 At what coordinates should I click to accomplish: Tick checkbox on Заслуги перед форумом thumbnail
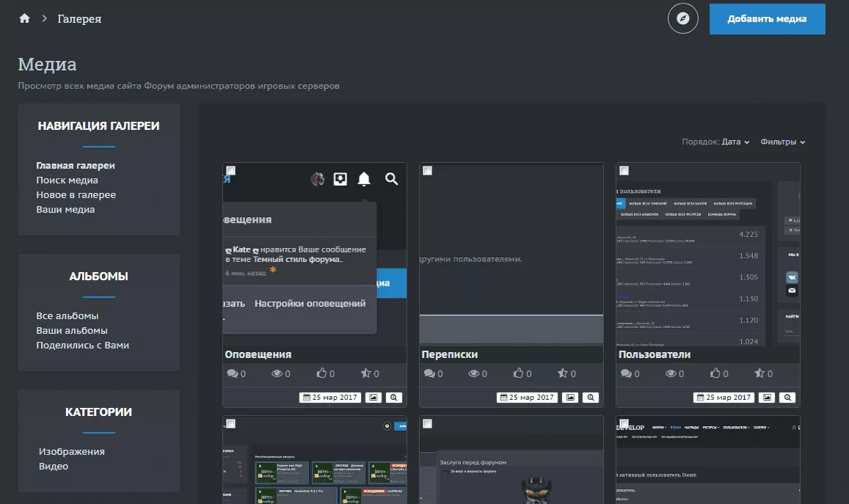[x=427, y=424]
